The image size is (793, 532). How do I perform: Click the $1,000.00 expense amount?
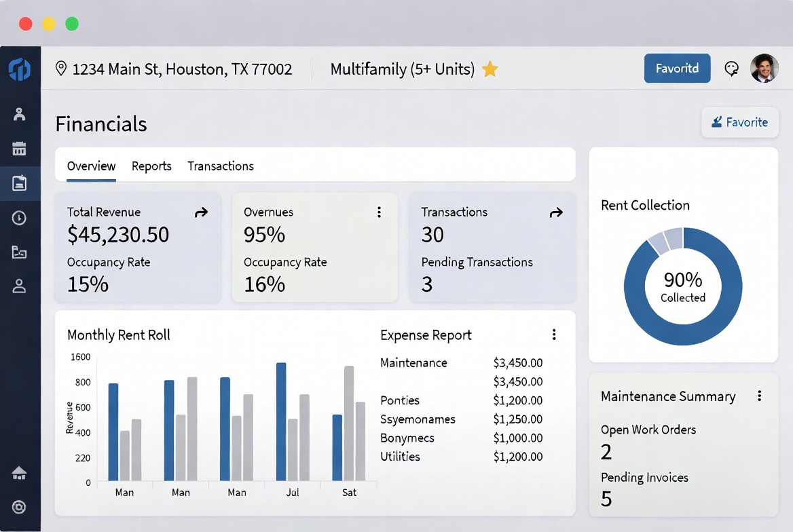(518, 438)
